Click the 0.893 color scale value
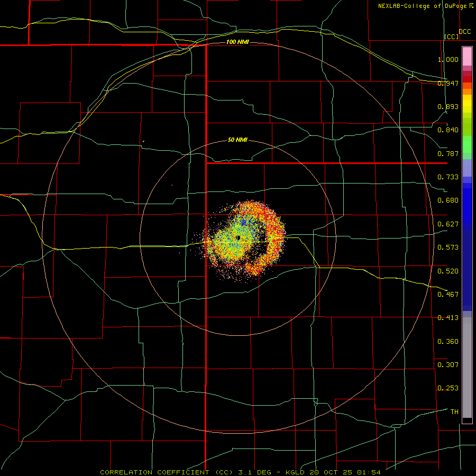 coord(448,106)
